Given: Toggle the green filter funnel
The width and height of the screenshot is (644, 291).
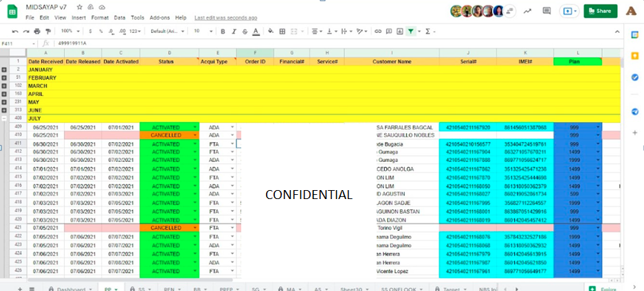Looking at the screenshot, I should (411, 31).
